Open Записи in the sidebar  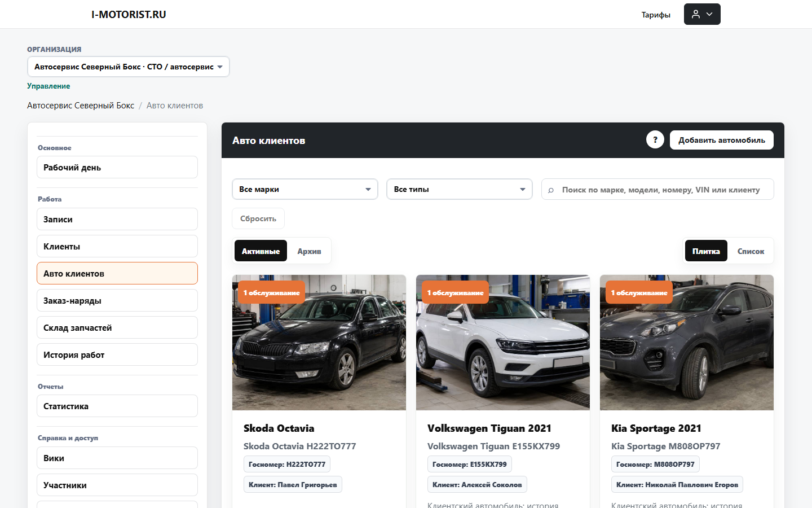pos(117,220)
